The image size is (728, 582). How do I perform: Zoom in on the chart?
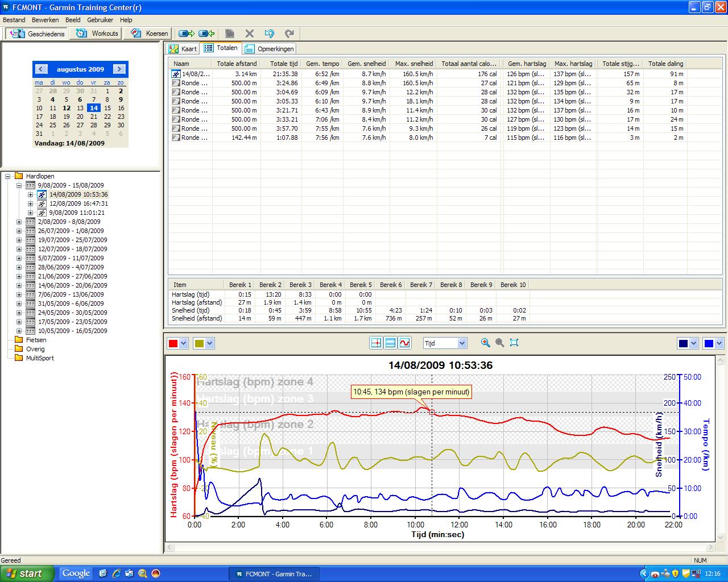coord(485,343)
